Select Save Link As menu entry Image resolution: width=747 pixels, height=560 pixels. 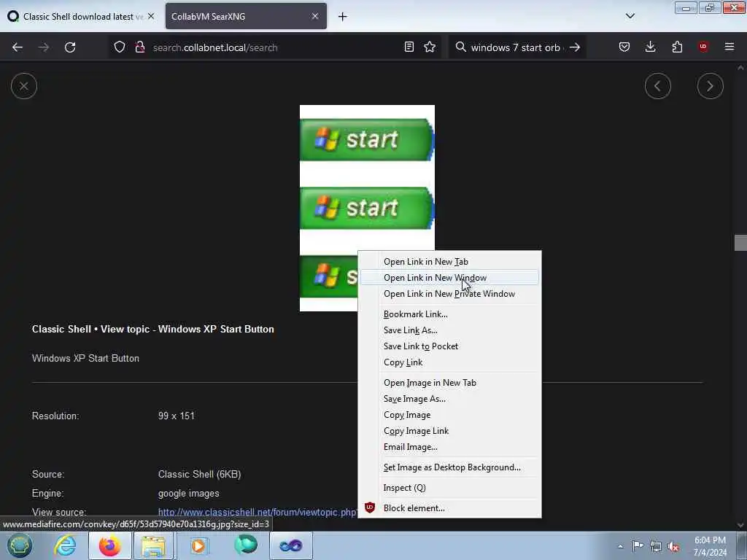tap(449, 330)
